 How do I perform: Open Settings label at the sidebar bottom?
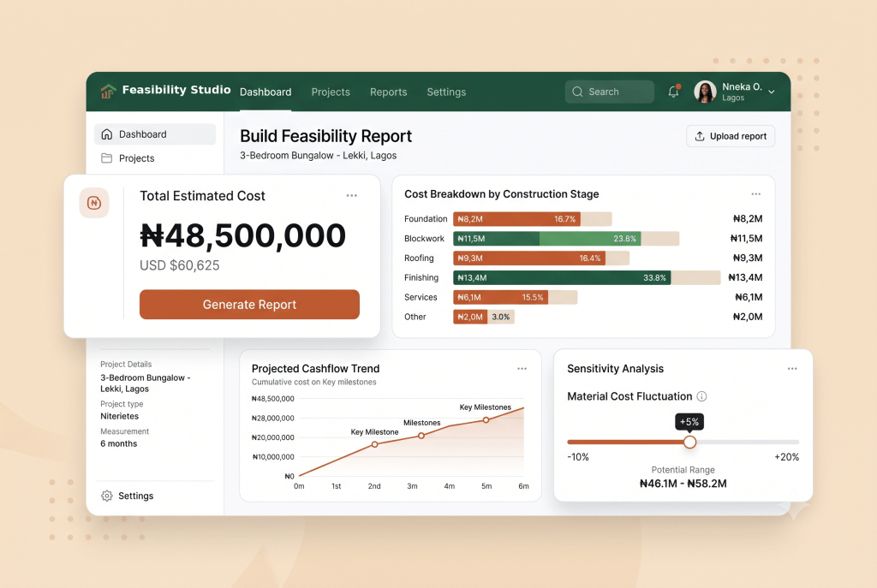136,496
